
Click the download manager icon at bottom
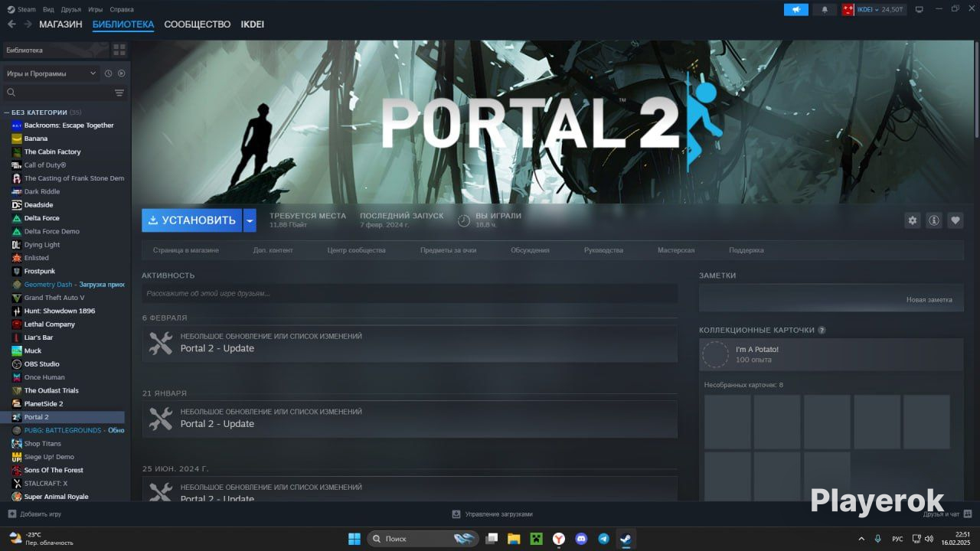(x=456, y=514)
